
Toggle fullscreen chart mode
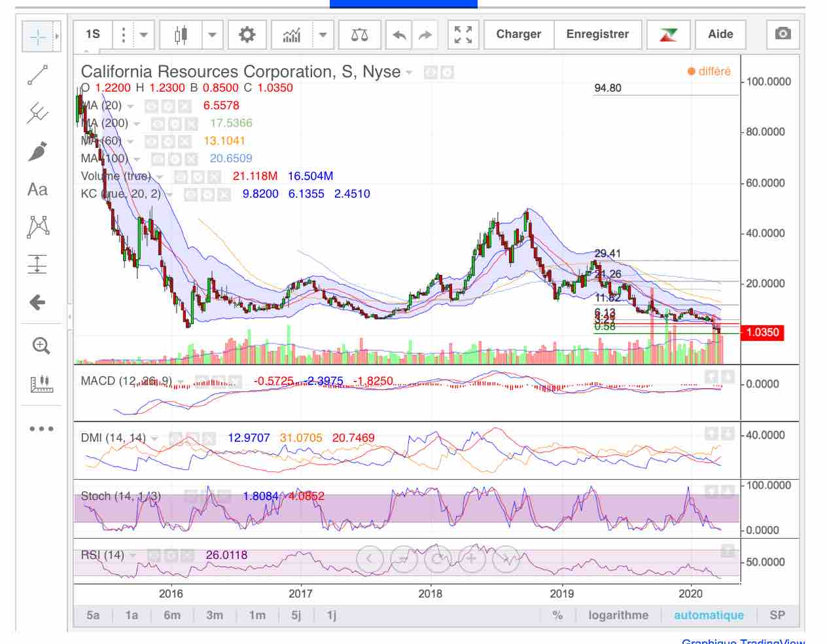click(463, 35)
